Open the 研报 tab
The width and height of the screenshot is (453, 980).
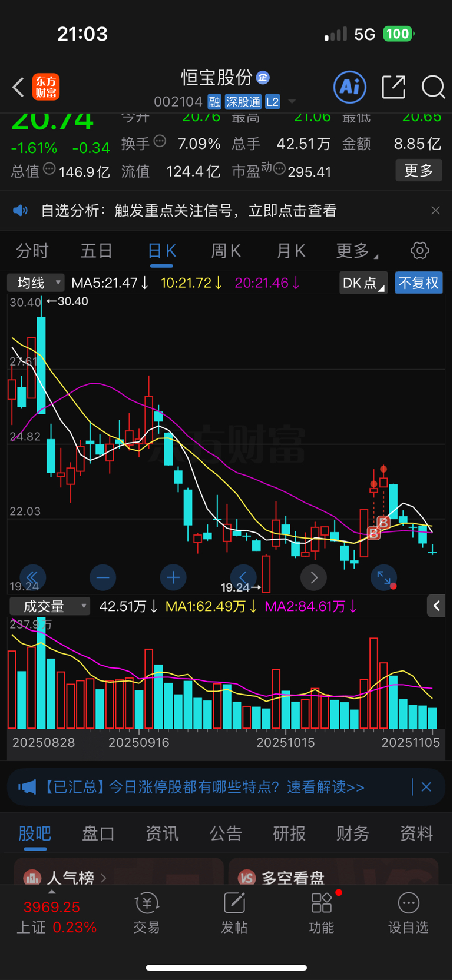[x=289, y=833]
